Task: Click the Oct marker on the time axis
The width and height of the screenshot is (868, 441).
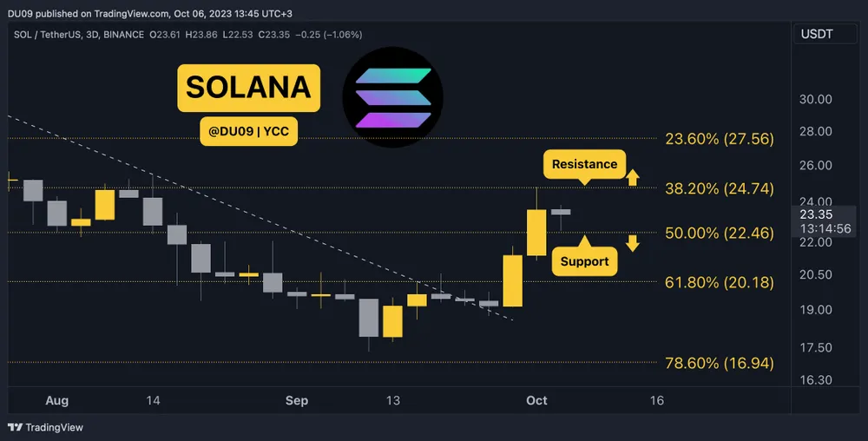Action: [536, 400]
